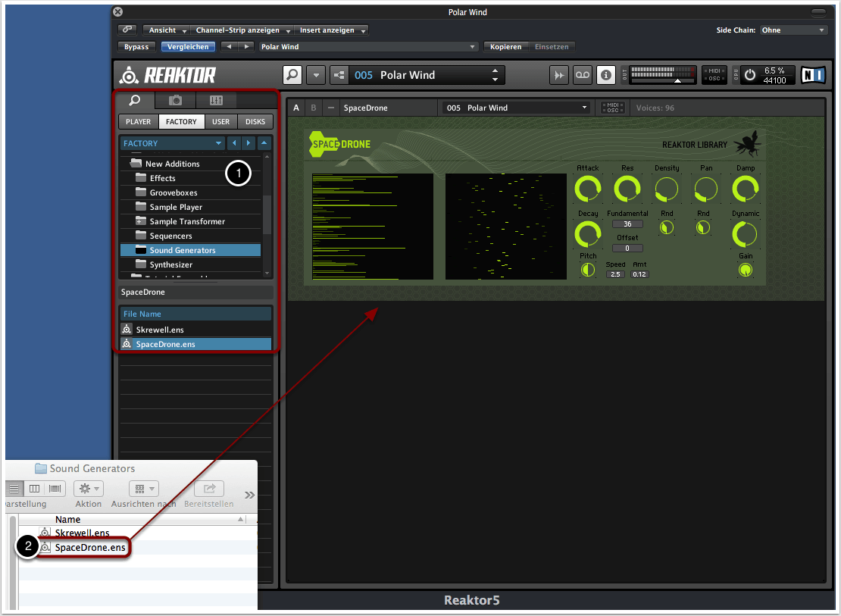Toggle the Vergleichen compare button
Image resolution: width=841 pixels, height=616 pixels.
188,47
